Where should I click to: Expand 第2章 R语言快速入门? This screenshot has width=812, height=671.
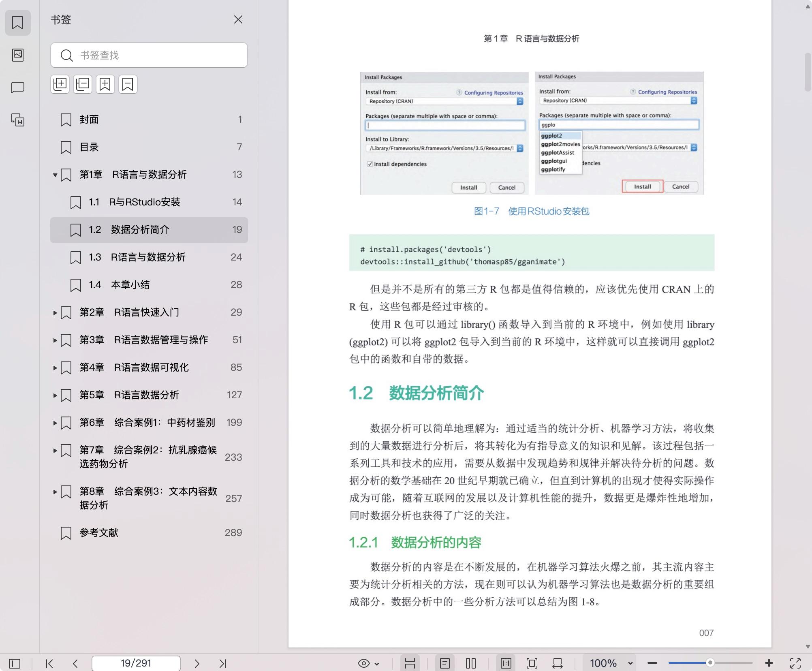[55, 313]
